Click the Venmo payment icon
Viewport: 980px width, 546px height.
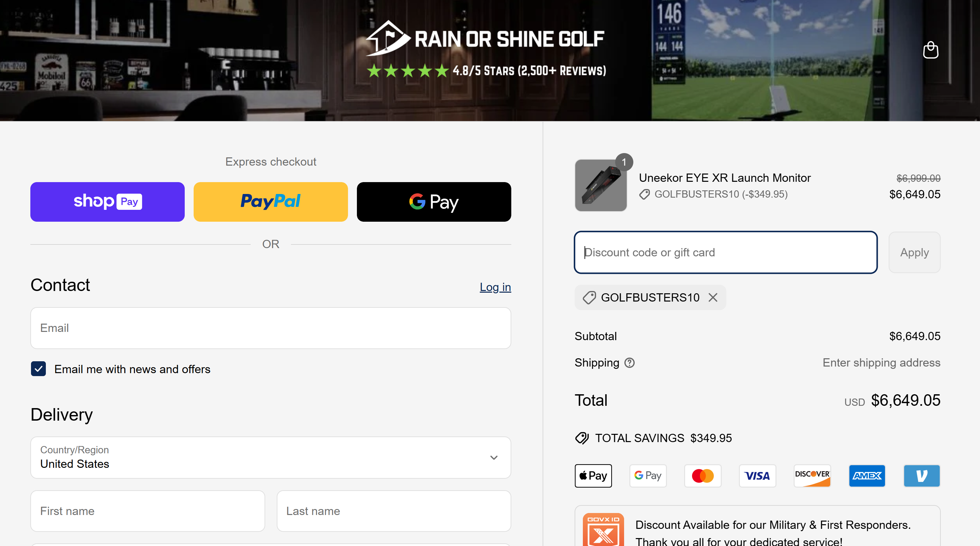point(922,476)
